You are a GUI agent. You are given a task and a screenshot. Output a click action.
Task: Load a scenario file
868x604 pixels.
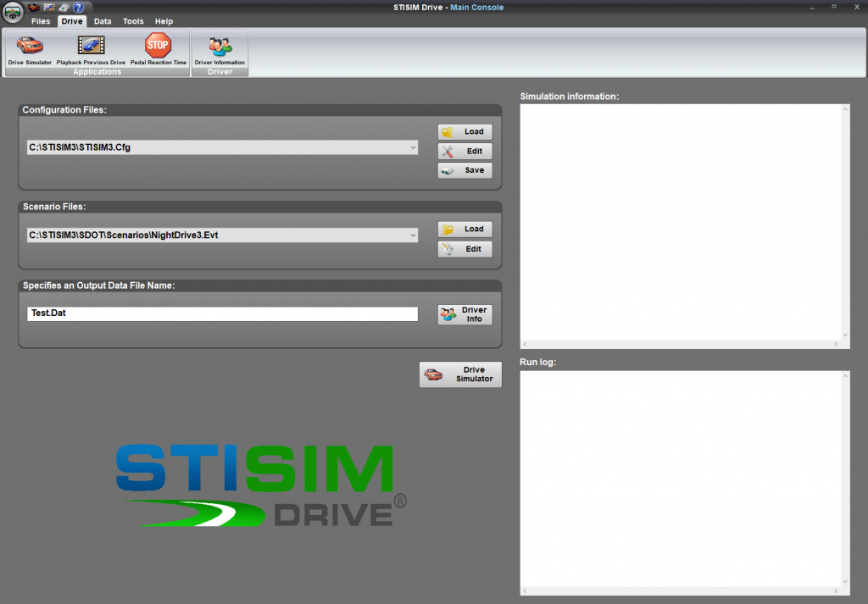point(465,229)
